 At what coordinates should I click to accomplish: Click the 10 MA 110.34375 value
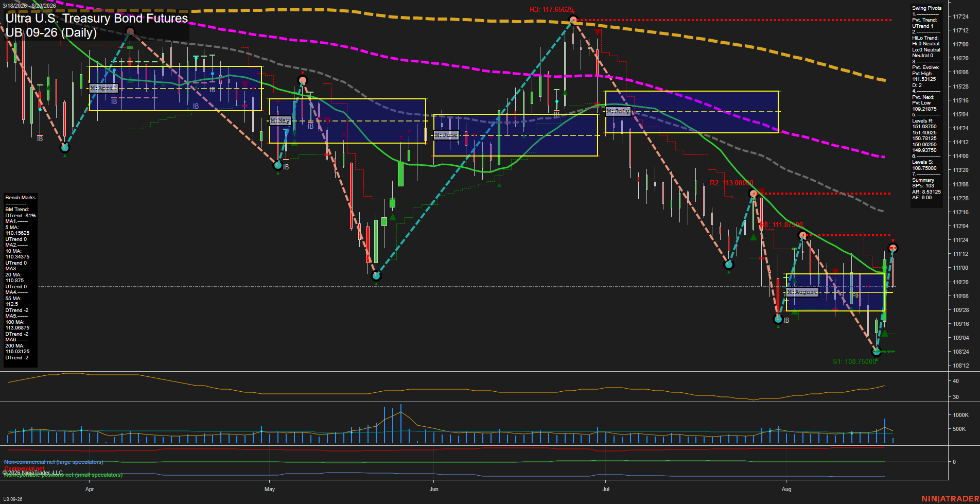click(17, 257)
